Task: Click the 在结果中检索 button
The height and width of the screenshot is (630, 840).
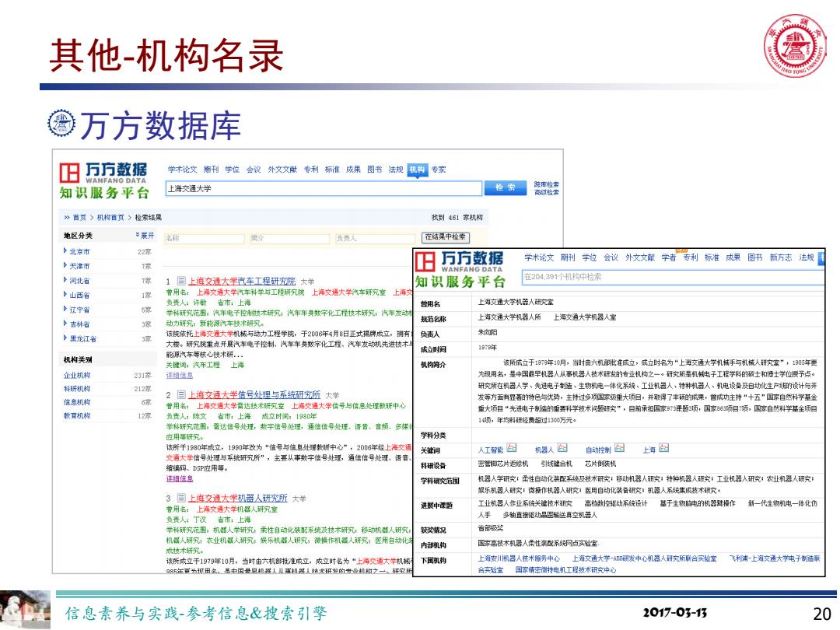Action: pos(445,237)
